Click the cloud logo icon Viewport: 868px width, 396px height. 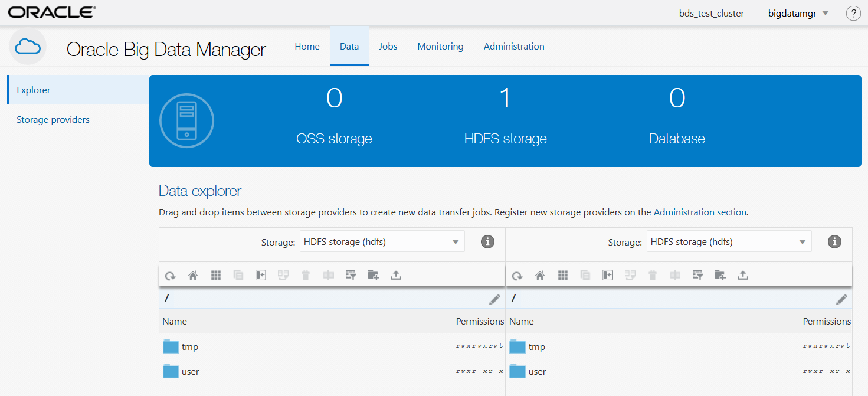pos(28,46)
